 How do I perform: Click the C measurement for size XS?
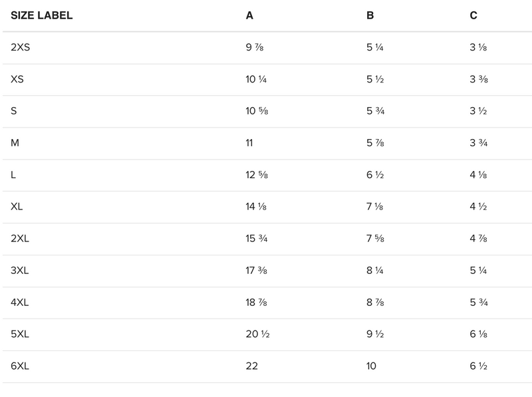point(479,79)
